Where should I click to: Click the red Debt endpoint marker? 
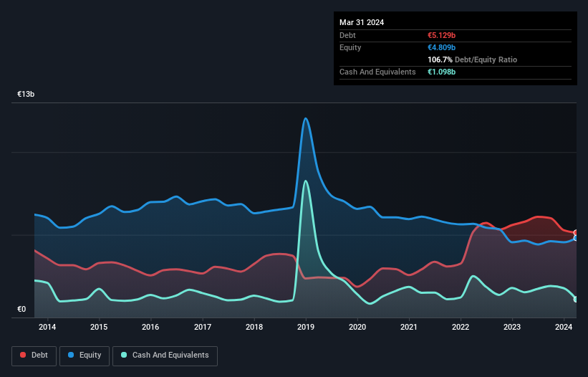(x=577, y=233)
